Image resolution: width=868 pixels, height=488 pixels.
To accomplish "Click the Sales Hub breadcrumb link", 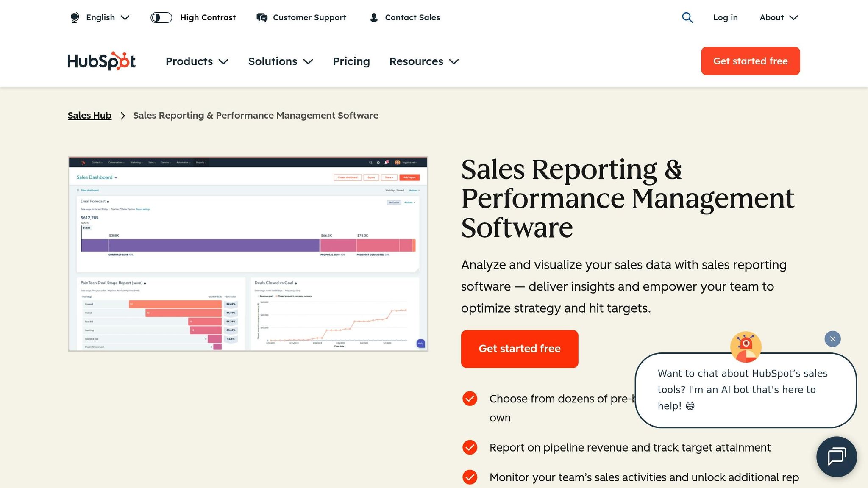I will coord(89,115).
